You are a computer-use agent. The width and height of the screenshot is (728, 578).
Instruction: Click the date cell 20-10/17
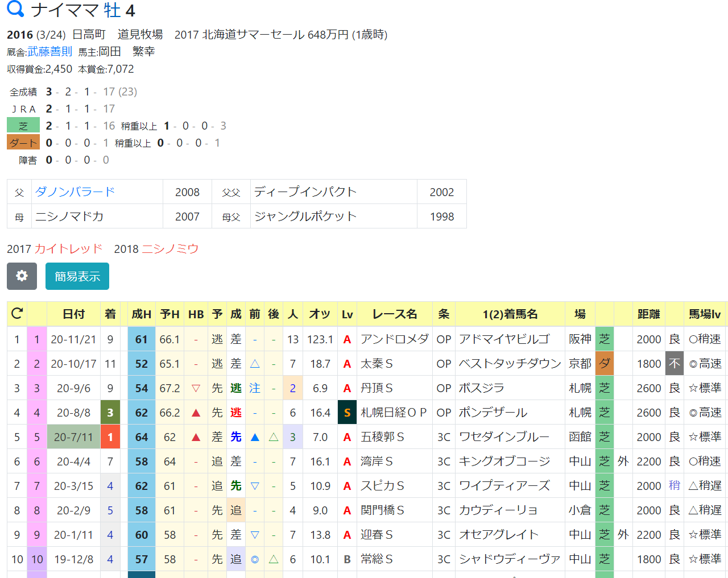click(73, 364)
